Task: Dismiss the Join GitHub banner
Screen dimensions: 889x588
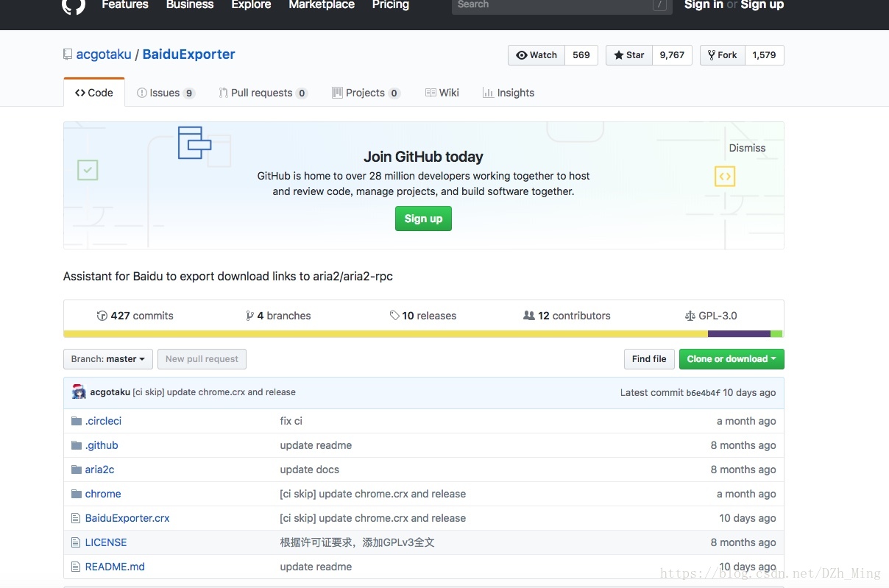Action: coord(747,148)
